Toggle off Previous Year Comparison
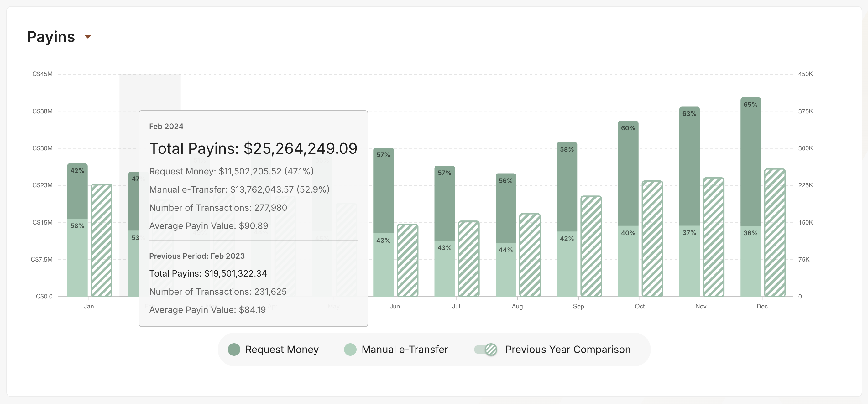868x404 pixels. click(486, 350)
